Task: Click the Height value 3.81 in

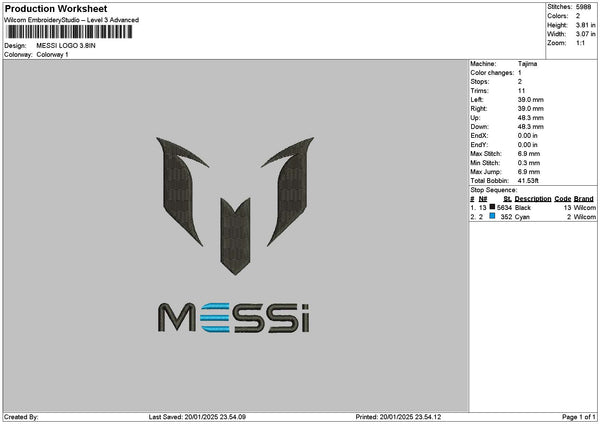Action: coord(585,25)
